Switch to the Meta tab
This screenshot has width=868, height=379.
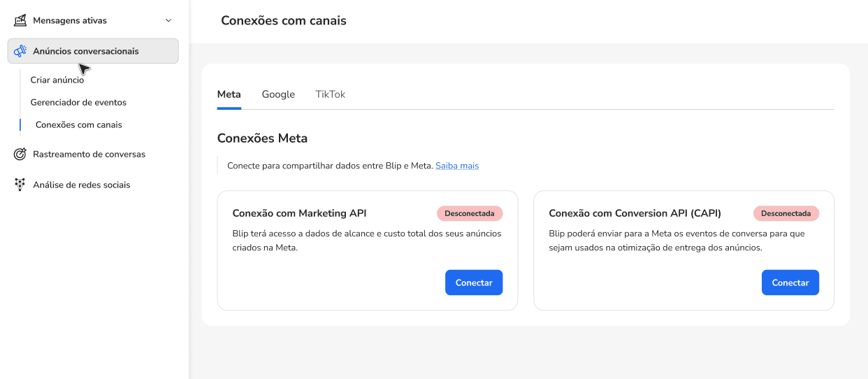tap(229, 94)
